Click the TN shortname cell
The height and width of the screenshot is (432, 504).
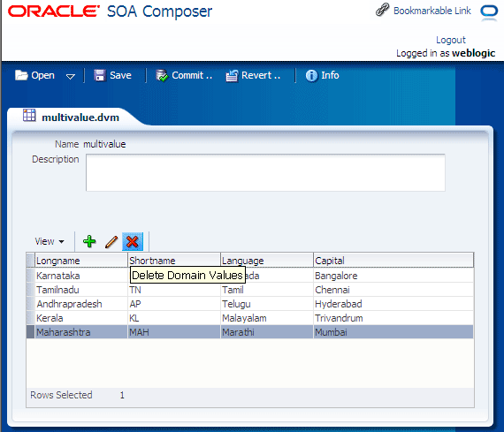(x=174, y=290)
